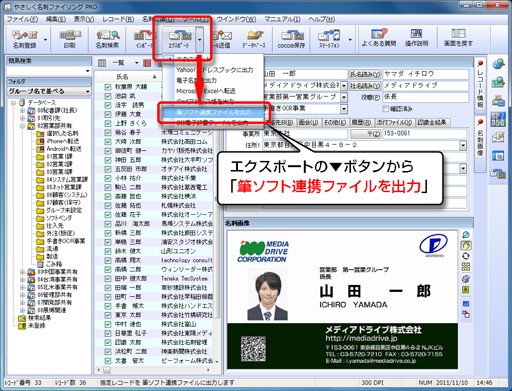Open よくある質問 FAQ icon
512x391 pixels.
379,37
